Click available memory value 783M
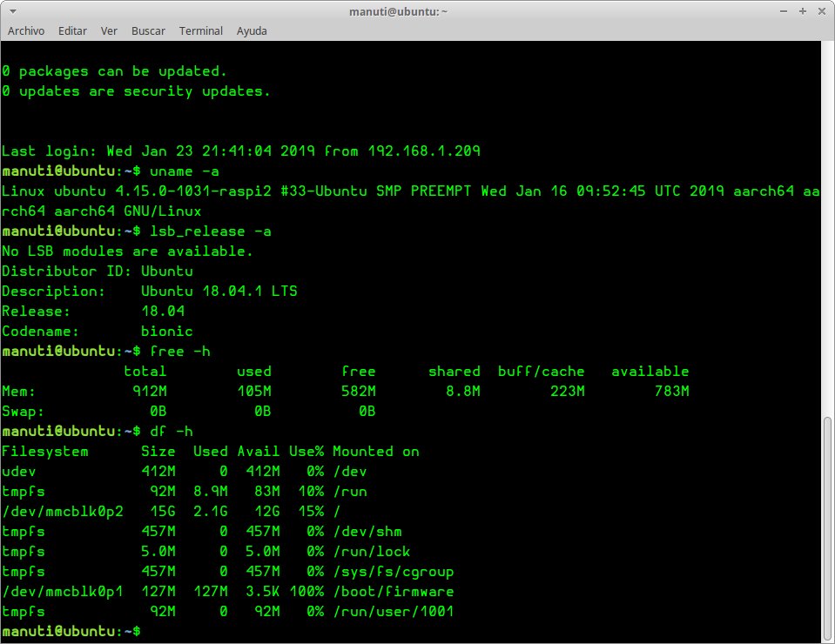The image size is (835, 644). click(671, 392)
